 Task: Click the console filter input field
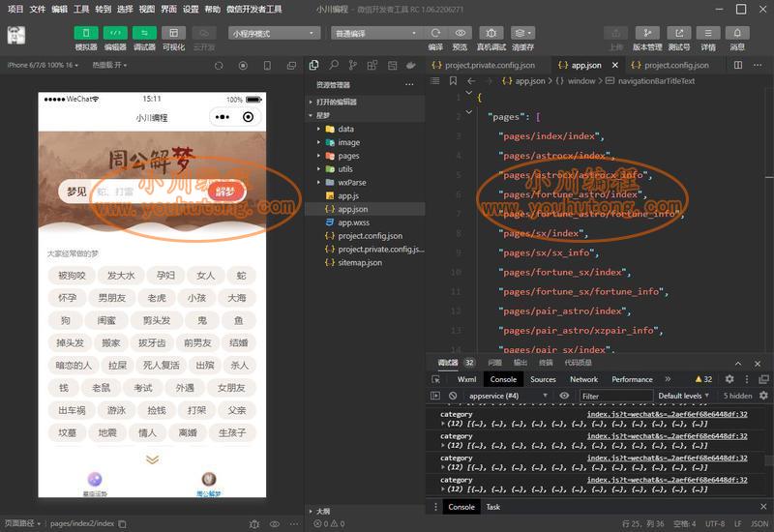coord(615,396)
